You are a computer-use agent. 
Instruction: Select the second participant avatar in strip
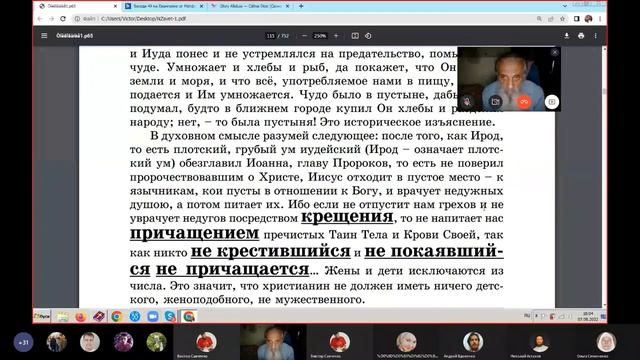click(x=90, y=342)
